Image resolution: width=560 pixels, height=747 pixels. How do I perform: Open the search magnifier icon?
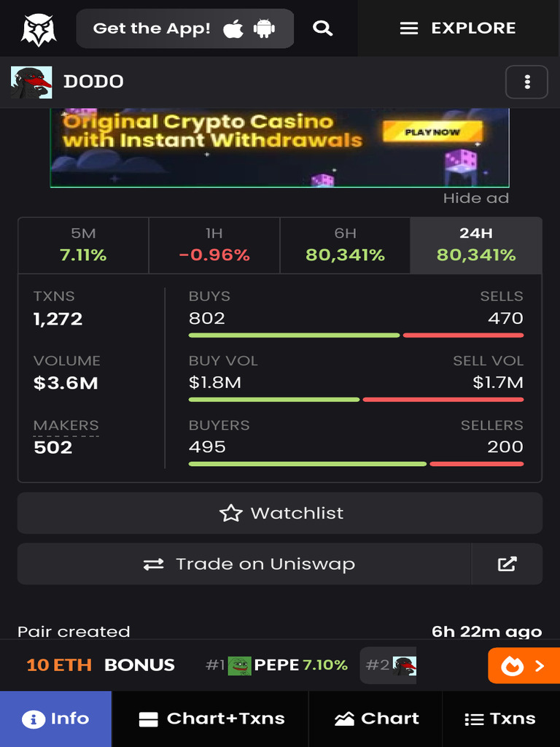(322, 28)
